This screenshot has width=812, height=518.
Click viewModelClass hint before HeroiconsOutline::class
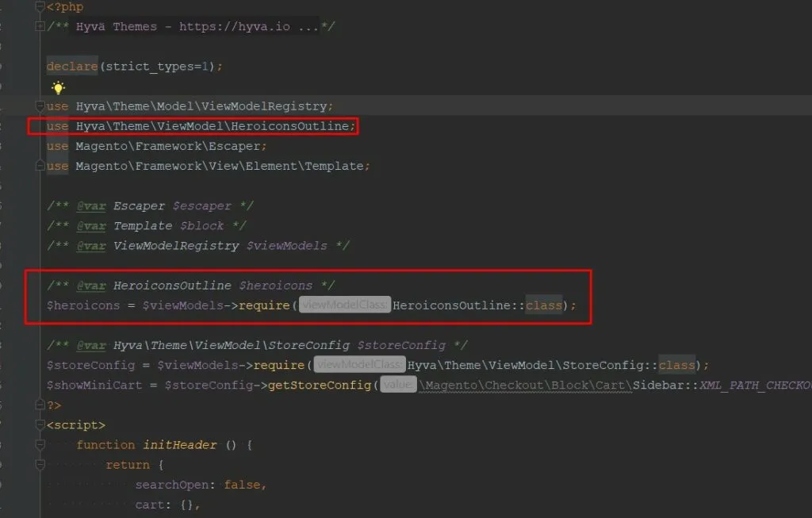(x=345, y=305)
